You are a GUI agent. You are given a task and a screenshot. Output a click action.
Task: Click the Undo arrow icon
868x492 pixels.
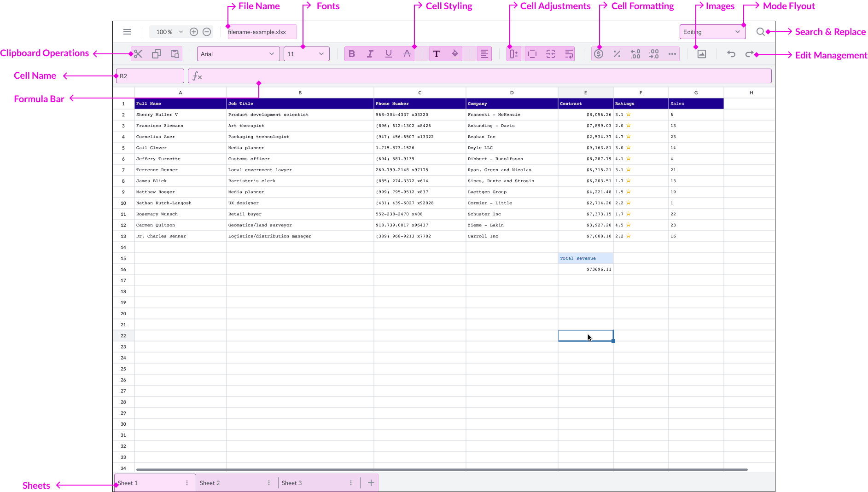click(x=731, y=54)
